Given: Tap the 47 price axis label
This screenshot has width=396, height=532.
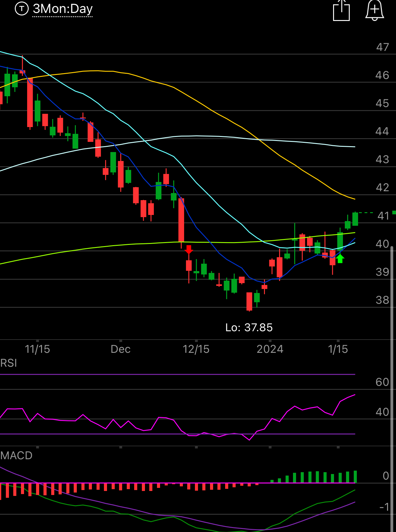Looking at the screenshot, I should coord(382,47).
